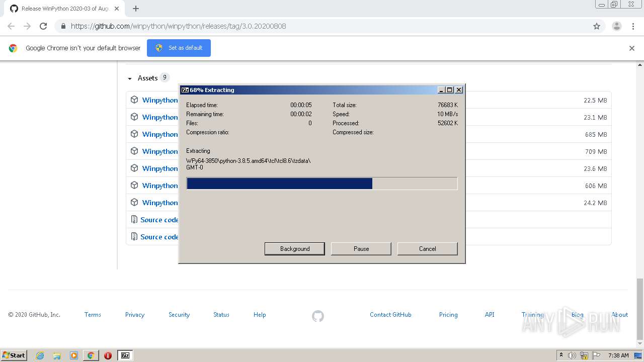This screenshot has height=362, width=644.
Task: Click the Background button in 7-Zip dialog
Action: 295,249
